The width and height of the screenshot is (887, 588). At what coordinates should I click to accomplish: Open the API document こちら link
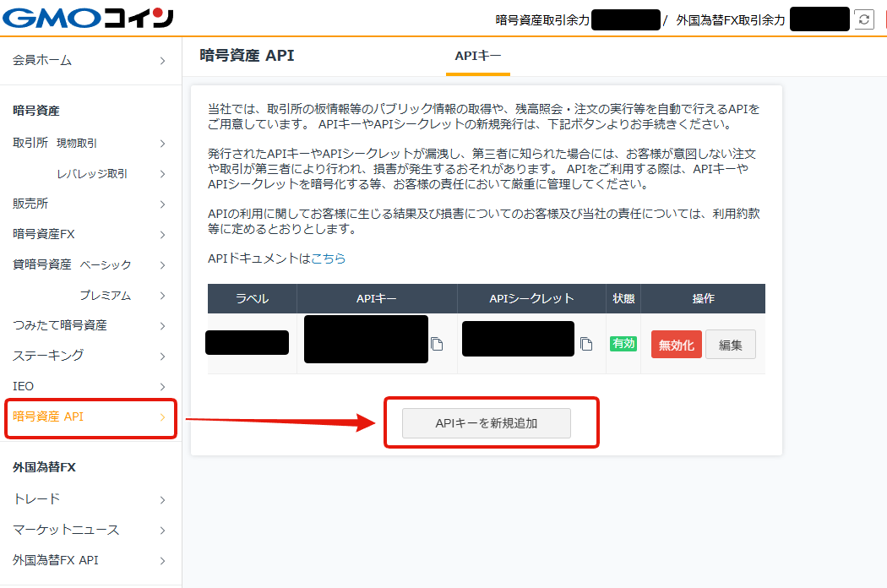click(x=329, y=259)
